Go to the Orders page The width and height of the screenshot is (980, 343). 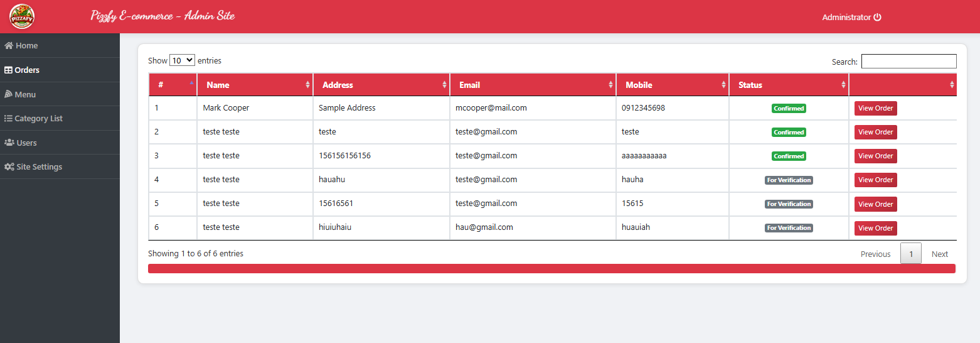tap(60, 70)
